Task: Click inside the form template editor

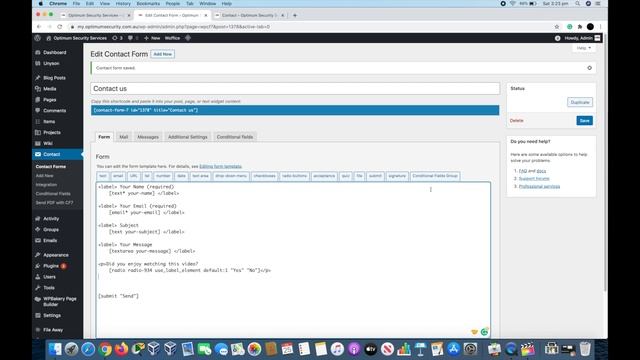Action: [x=293, y=259]
